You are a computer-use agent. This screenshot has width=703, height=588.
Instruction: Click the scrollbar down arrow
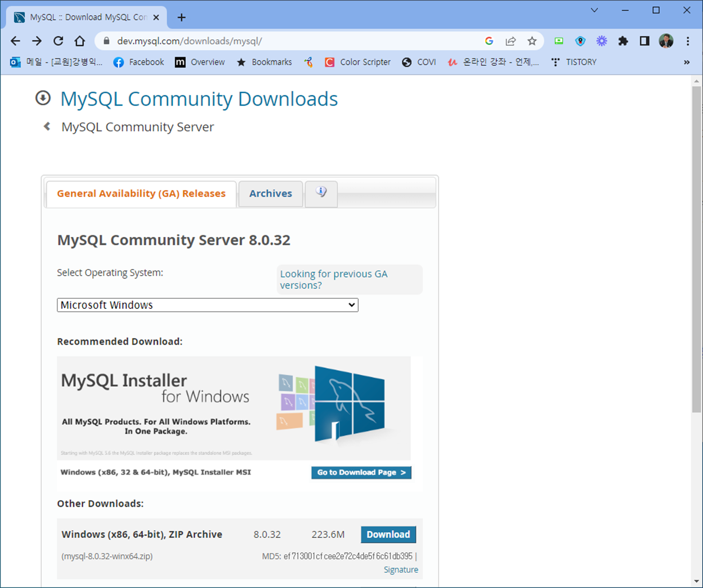tap(696, 581)
